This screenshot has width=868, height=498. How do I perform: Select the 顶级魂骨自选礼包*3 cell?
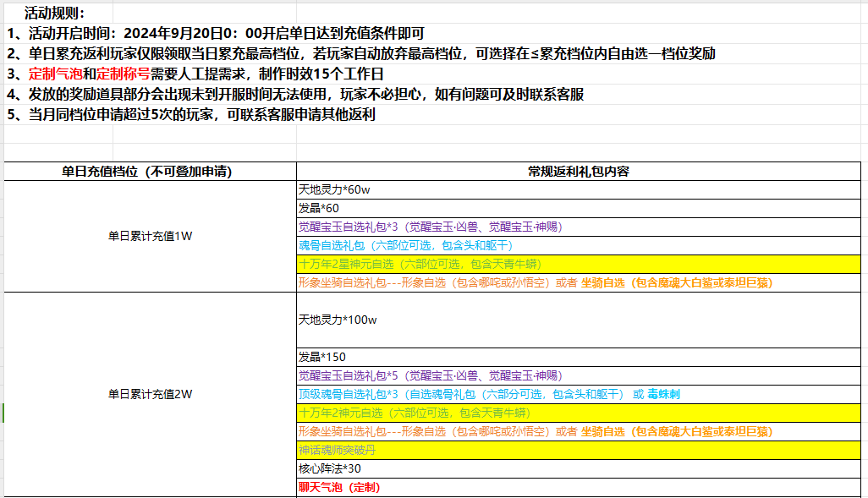(x=489, y=394)
